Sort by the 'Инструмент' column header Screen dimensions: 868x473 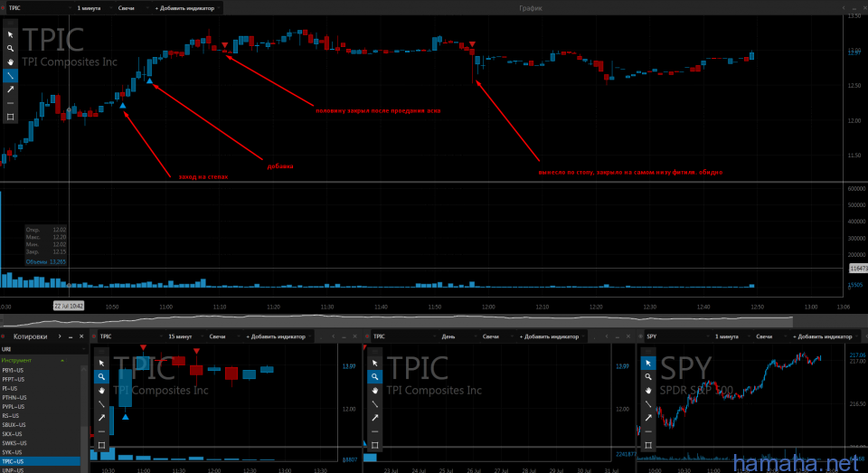(33, 361)
